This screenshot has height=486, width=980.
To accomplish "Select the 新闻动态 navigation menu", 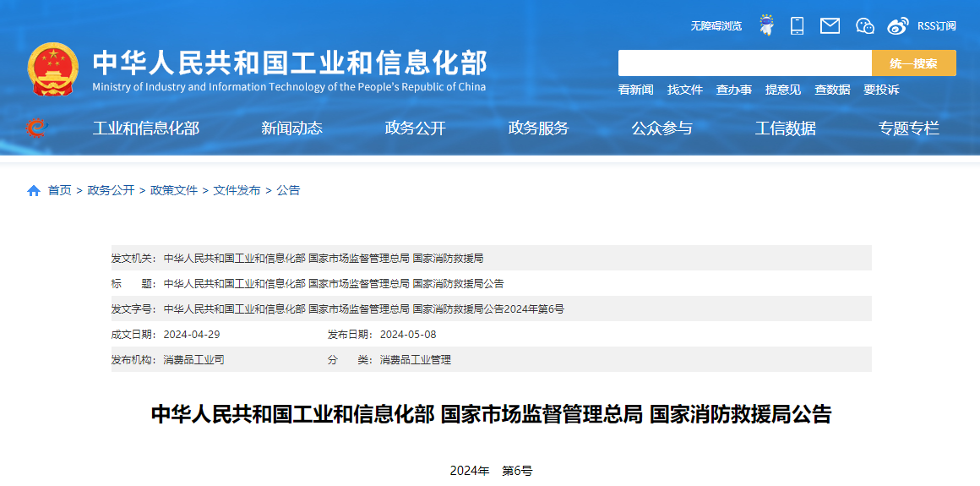I will 291,128.
